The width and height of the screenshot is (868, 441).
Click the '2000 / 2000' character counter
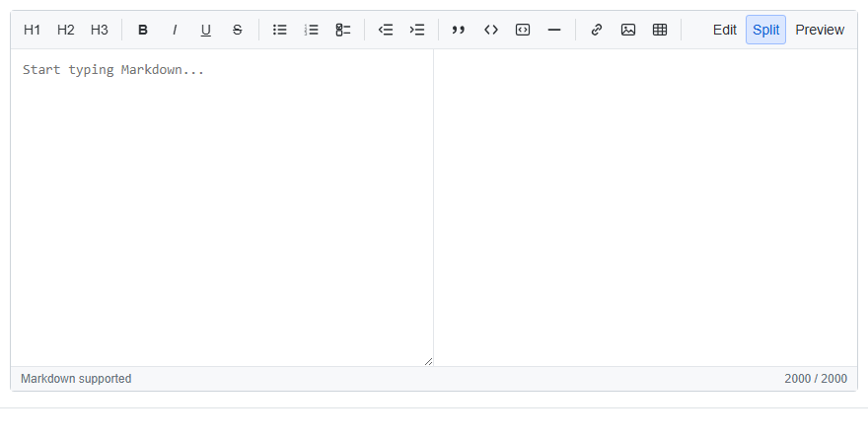click(x=816, y=379)
